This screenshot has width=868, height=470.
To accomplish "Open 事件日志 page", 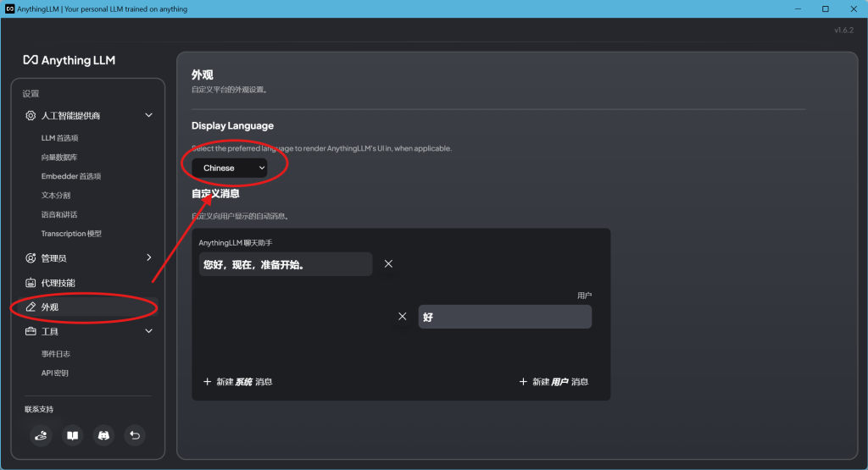I will click(x=56, y=354).
